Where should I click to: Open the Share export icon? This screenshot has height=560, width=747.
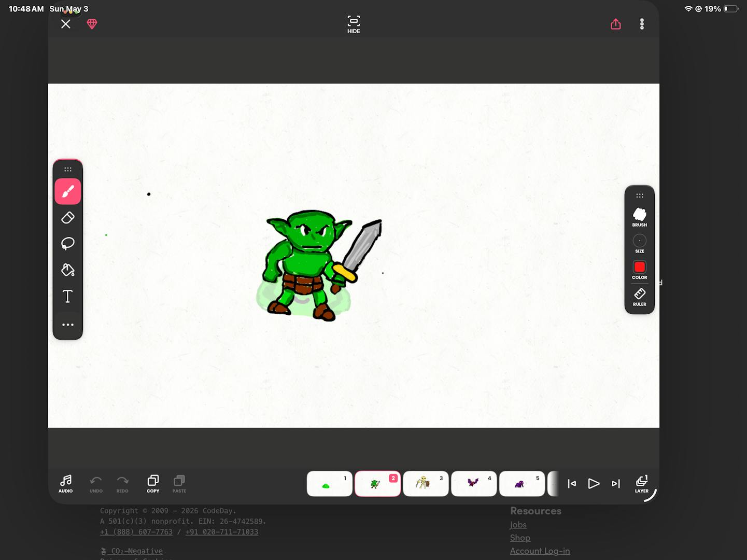[616, 24]
